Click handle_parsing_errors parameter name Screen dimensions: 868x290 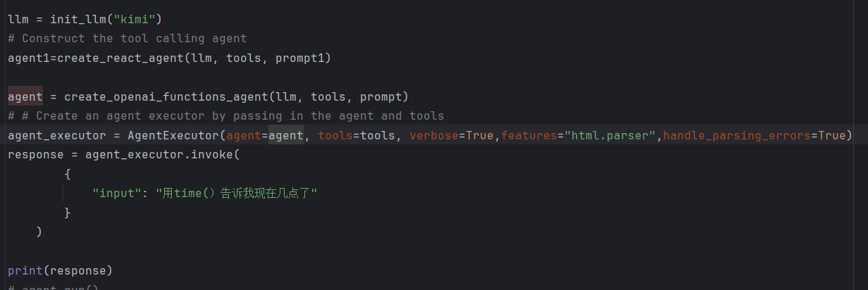737,135
